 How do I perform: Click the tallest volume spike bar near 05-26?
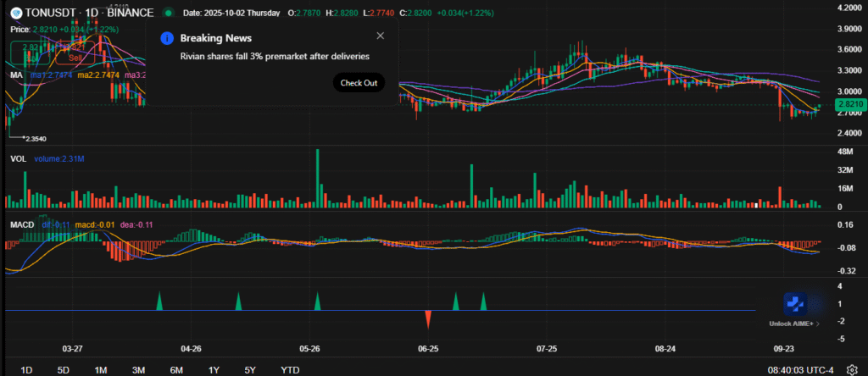pos(318,179)
